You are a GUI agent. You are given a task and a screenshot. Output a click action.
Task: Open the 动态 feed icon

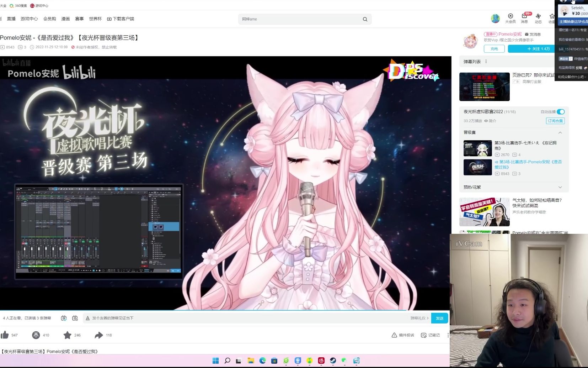tap(538, 19)
